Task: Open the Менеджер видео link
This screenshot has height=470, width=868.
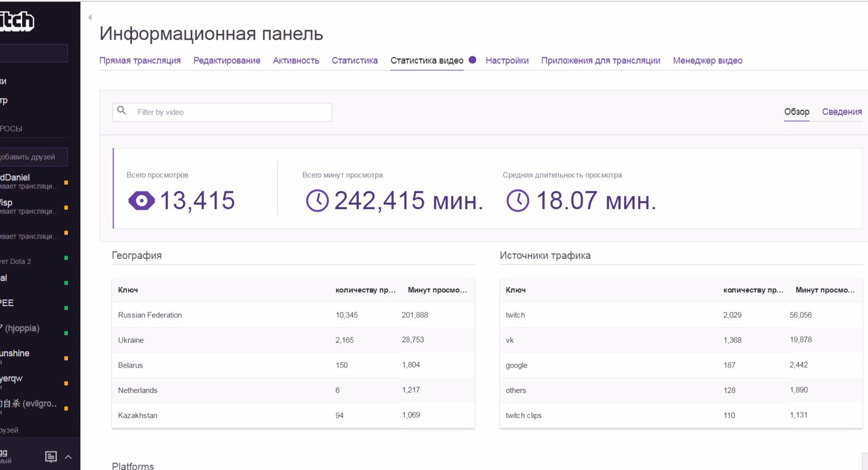Action: tap(707, 60)
